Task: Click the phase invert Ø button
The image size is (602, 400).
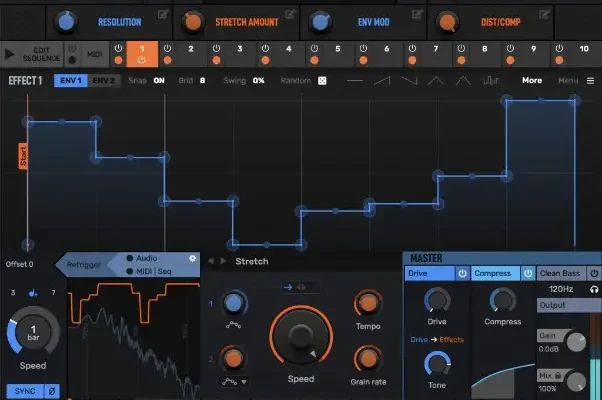Action: (51, 390)
